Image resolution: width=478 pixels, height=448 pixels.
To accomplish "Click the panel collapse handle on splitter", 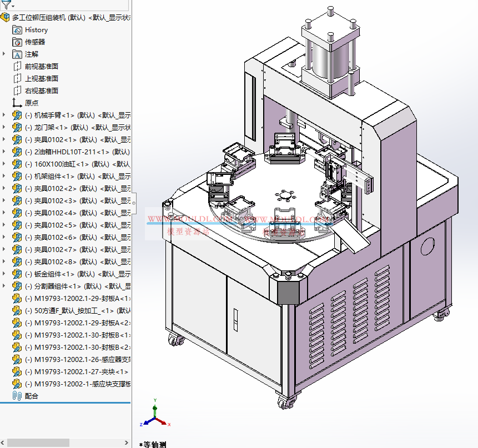I will click(134, 203).
